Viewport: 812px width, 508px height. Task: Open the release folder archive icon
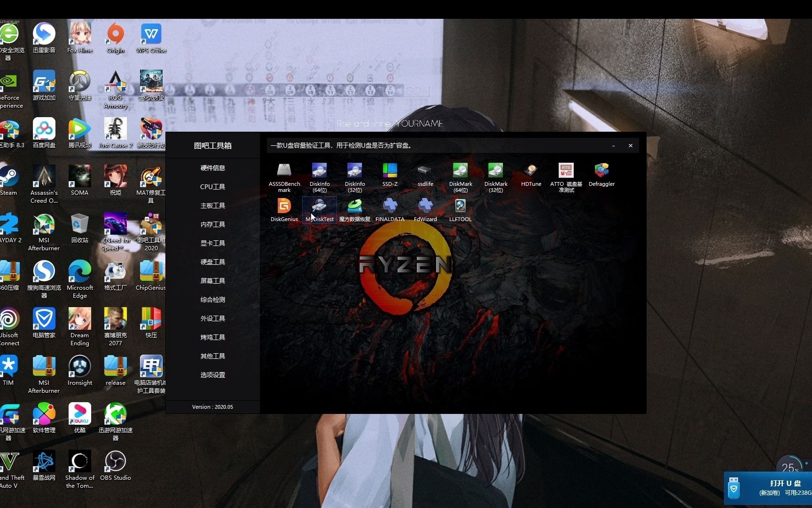[x=116, y=371]
